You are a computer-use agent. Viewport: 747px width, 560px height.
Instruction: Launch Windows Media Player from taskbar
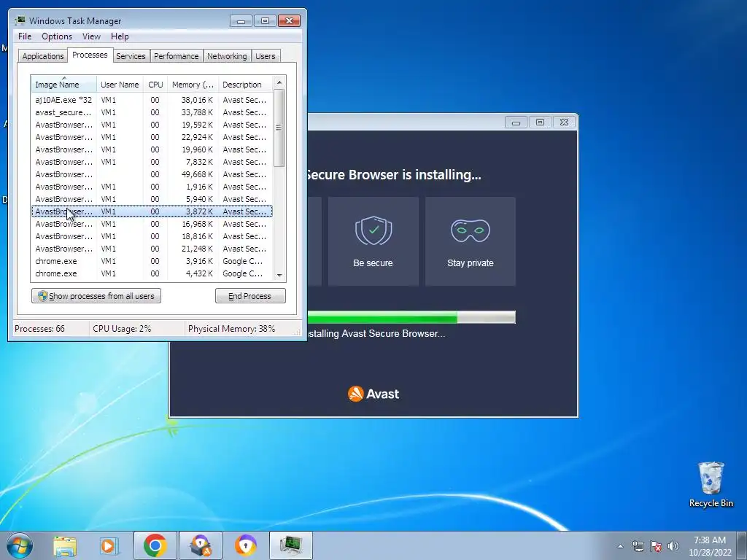[109, 545]
